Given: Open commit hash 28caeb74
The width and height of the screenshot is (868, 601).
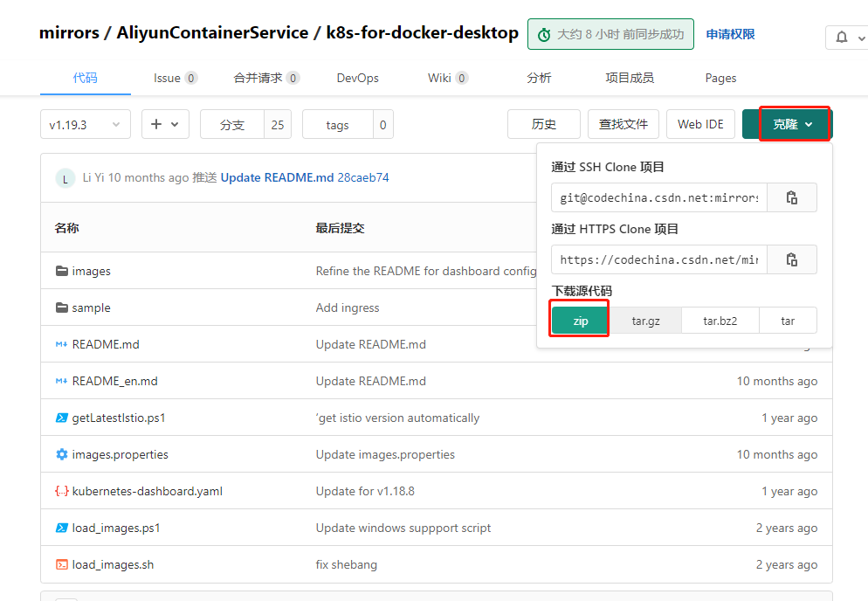Looking at the screenshot, I should click(x=363, y=177).
